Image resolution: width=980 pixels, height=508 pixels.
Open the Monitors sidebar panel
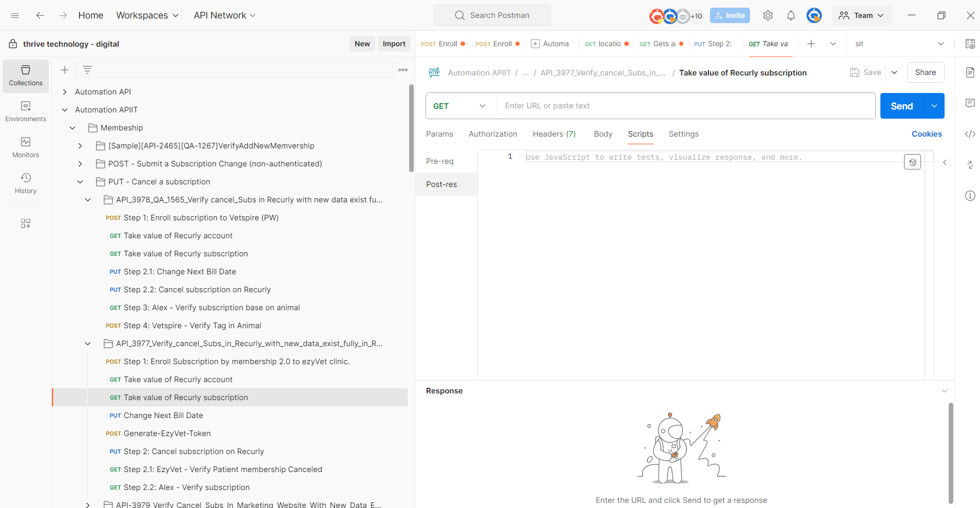tap(26, 148)
